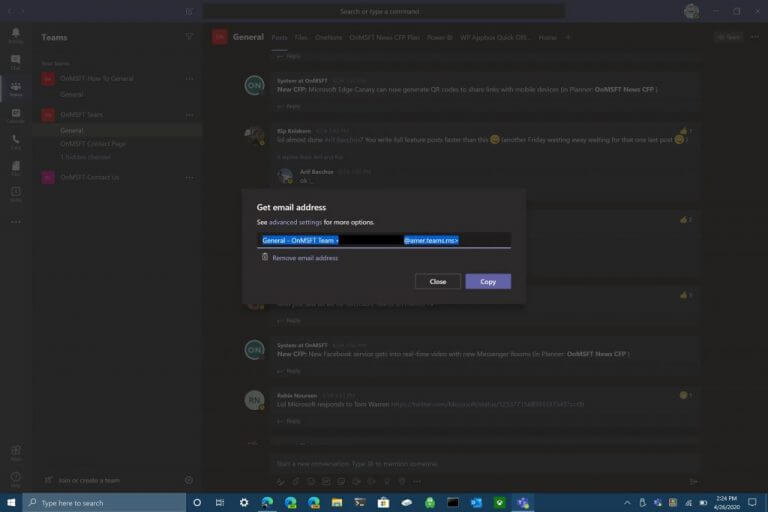Click Reply under the Messenger Rooms post
Screen dimensions: 768x512
point(289,371)
